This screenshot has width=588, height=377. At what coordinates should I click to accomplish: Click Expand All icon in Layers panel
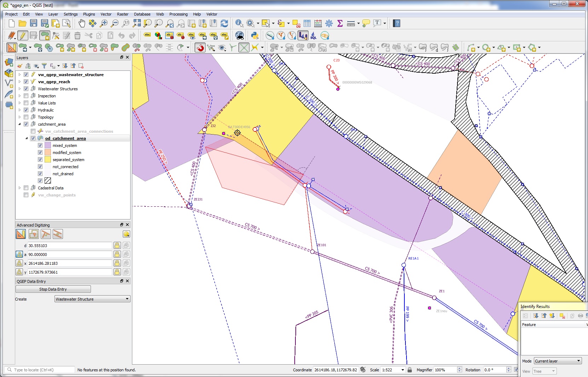click(65, 66)
